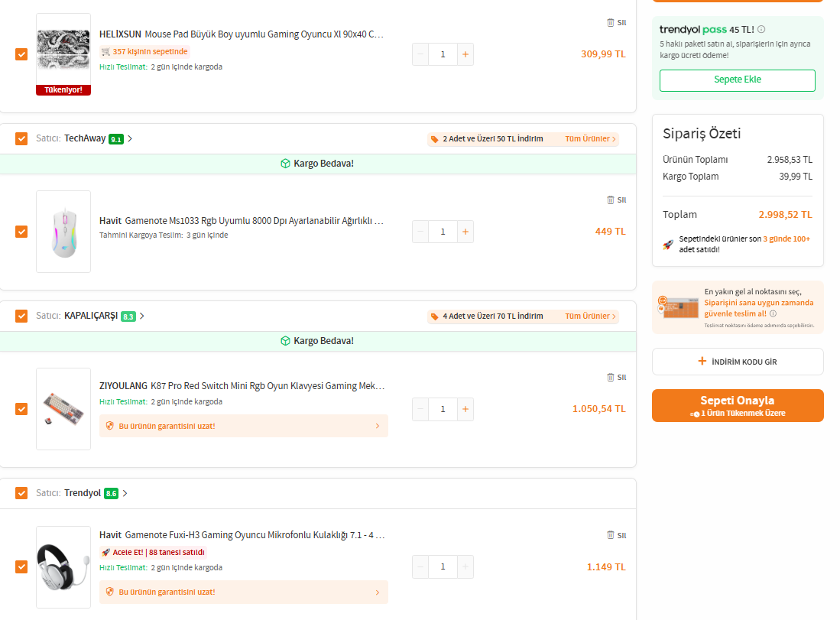The width and height of the screenshot is (840, 620).
Task: Delete the Havit Fuxi-H3 headset via trash icon
Action: coord(610,535)
